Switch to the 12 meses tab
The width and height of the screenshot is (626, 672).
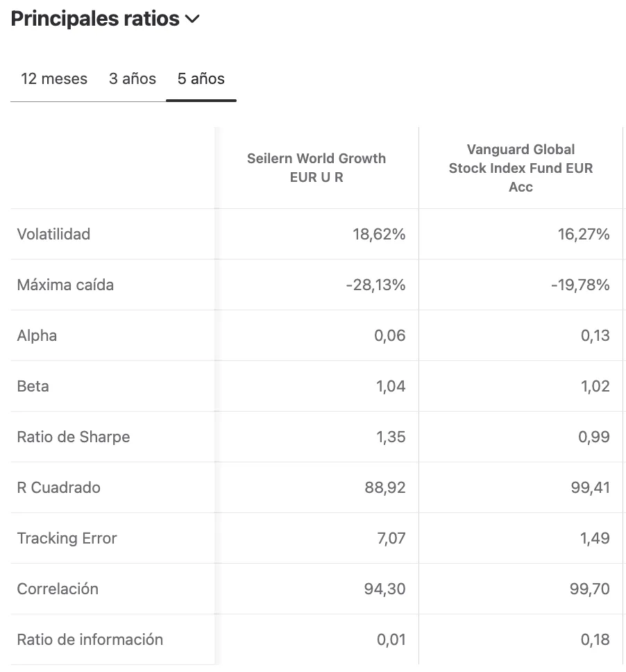pyautogui.click(x=54, y=78)
